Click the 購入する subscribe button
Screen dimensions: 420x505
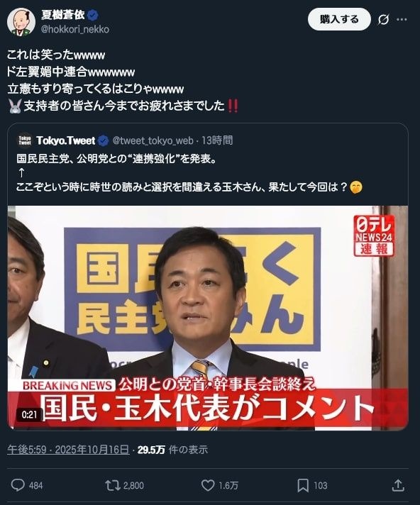coord(339,20)
